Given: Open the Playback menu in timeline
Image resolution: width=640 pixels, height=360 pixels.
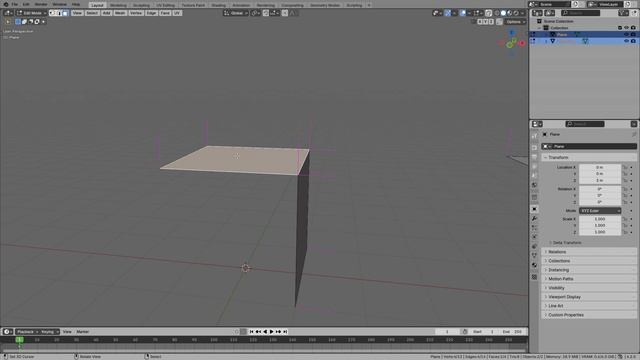Looking at the screenshot, I should point(27,332).
